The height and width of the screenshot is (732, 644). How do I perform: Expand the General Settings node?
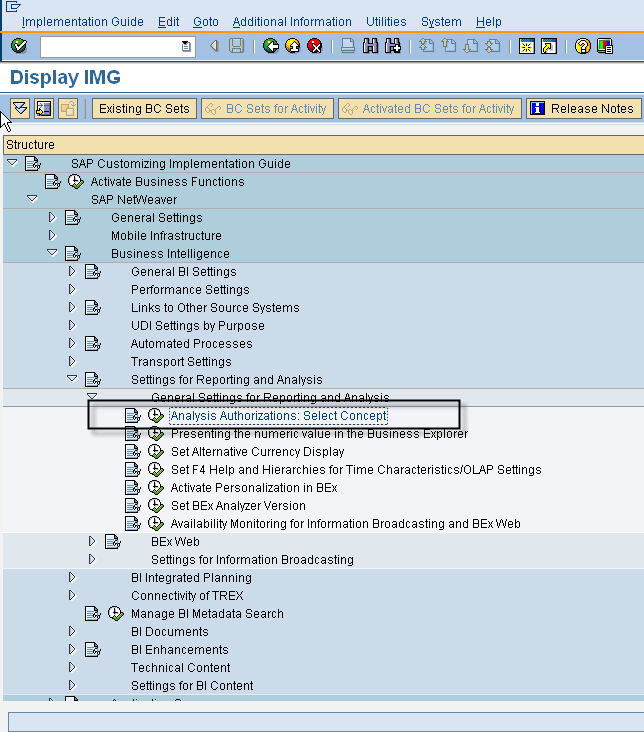52,217
